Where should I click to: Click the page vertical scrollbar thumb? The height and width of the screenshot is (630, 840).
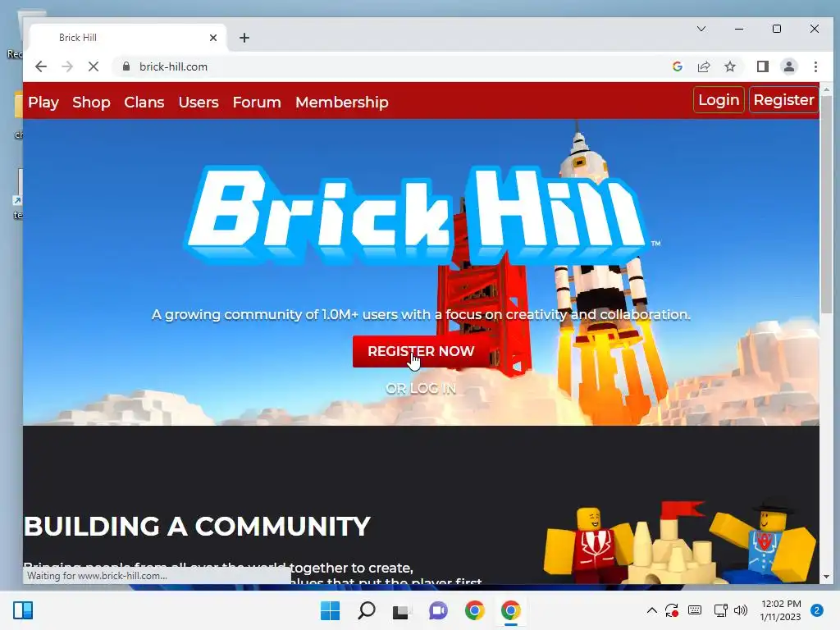point(826,203)
